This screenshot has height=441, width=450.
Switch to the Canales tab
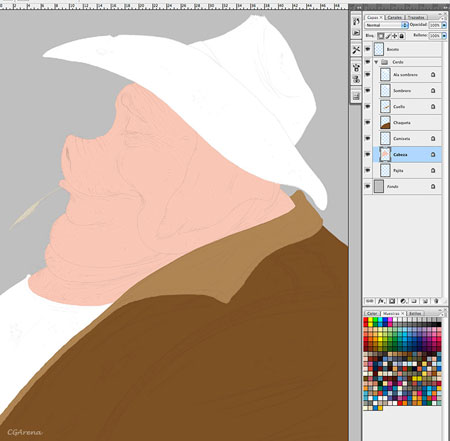(394, 17)
